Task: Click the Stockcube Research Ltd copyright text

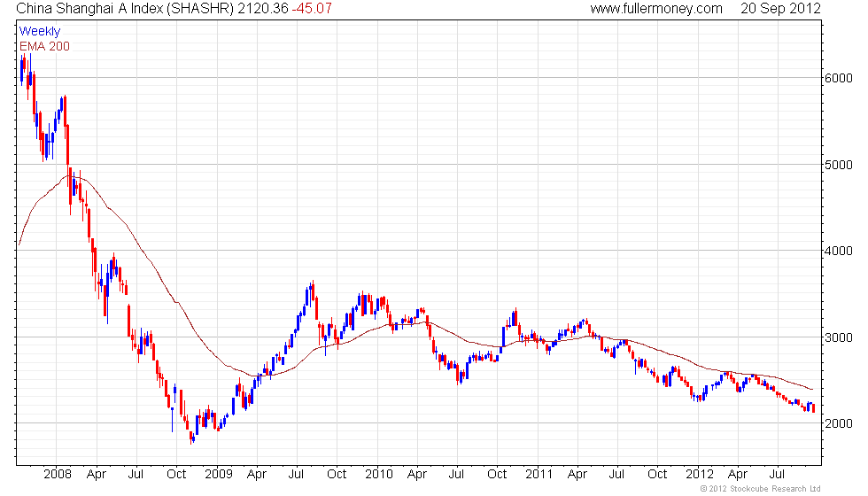Action: click(x=760, y=488)
